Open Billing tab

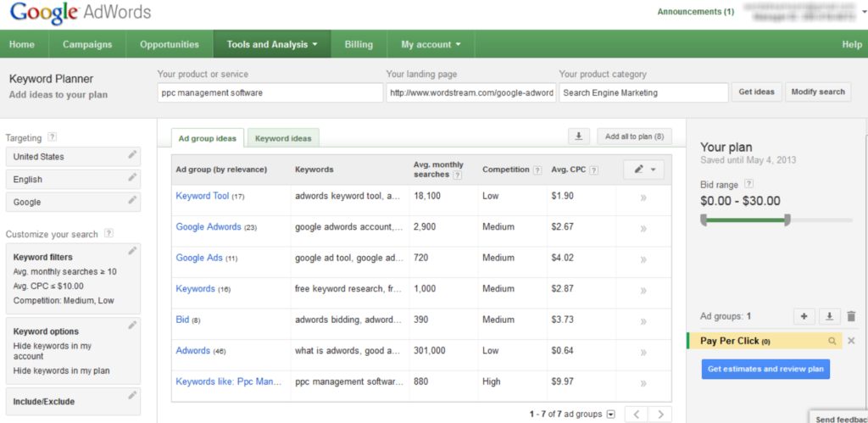point(359,44)
